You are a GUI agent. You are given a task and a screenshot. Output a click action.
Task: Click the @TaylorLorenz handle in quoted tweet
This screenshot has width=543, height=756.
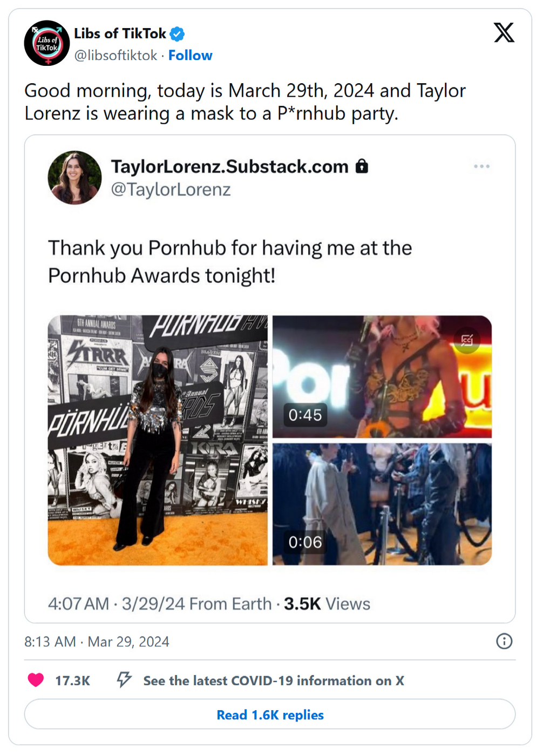[x=171, y=190]
